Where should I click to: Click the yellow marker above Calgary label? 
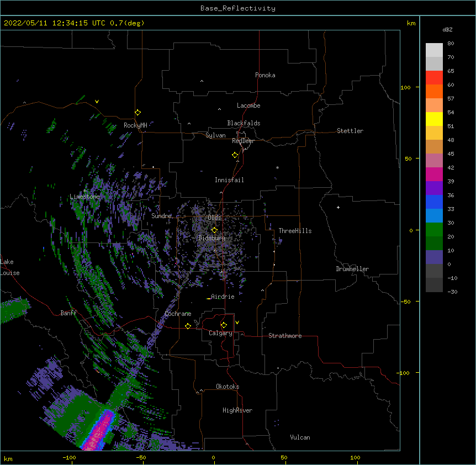[224, 325]
